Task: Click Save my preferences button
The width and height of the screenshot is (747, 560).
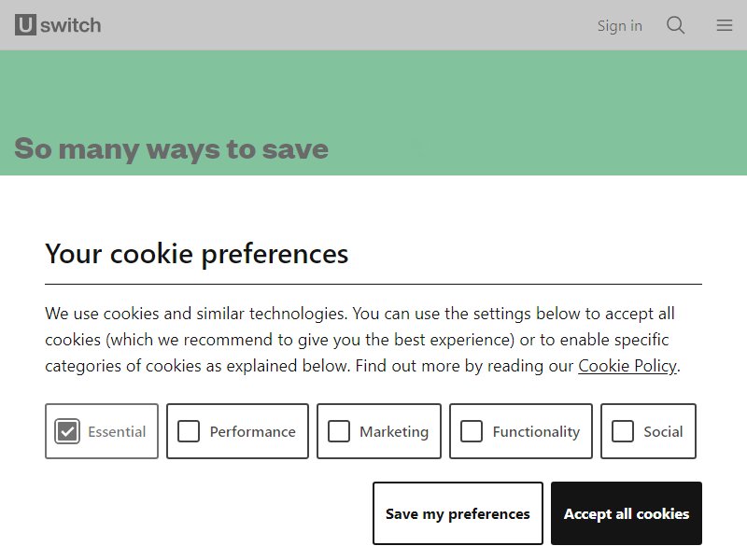Action: pyautogui.click(x=458, y=513)
